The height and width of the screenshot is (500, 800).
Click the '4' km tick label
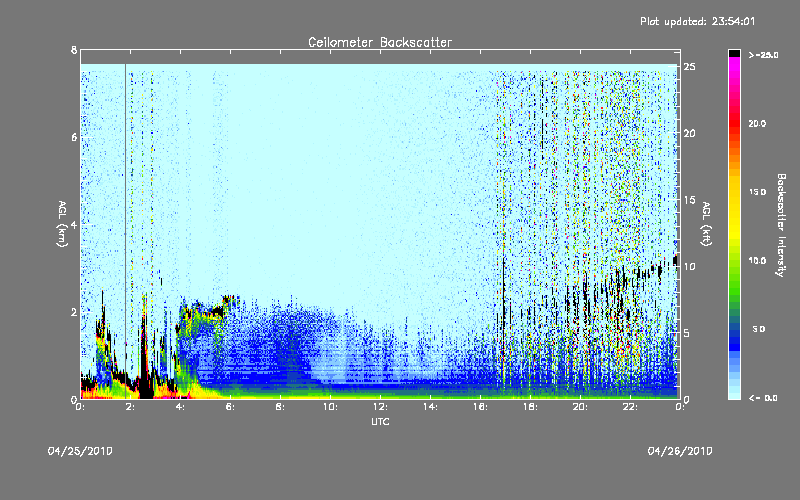(74, 224)
